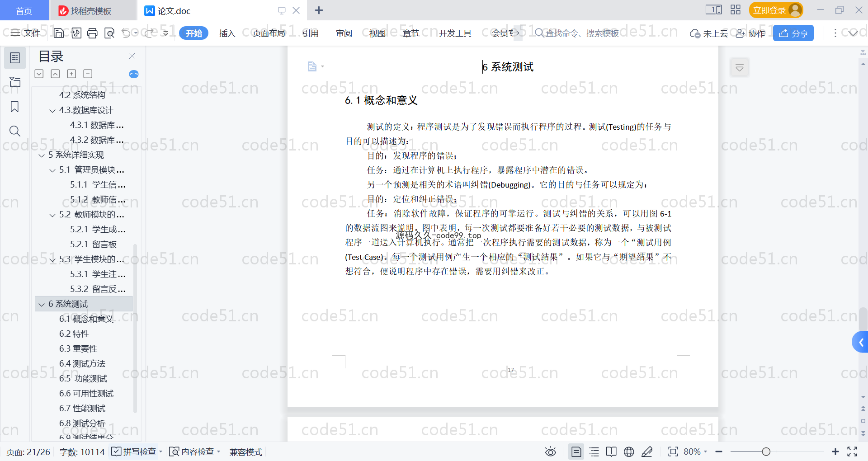Click the Save icon in toolbar
Screen dimensions: 868x461
tap(59, 33)
